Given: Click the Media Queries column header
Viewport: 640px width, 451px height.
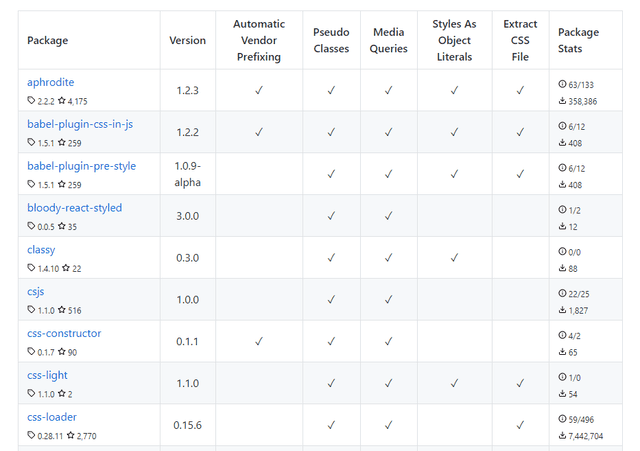Looking at the screenshot, I should [389, 40].
